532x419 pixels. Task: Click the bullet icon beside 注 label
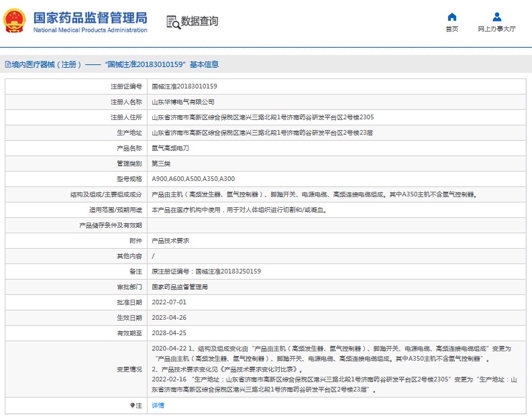(132, 406)
